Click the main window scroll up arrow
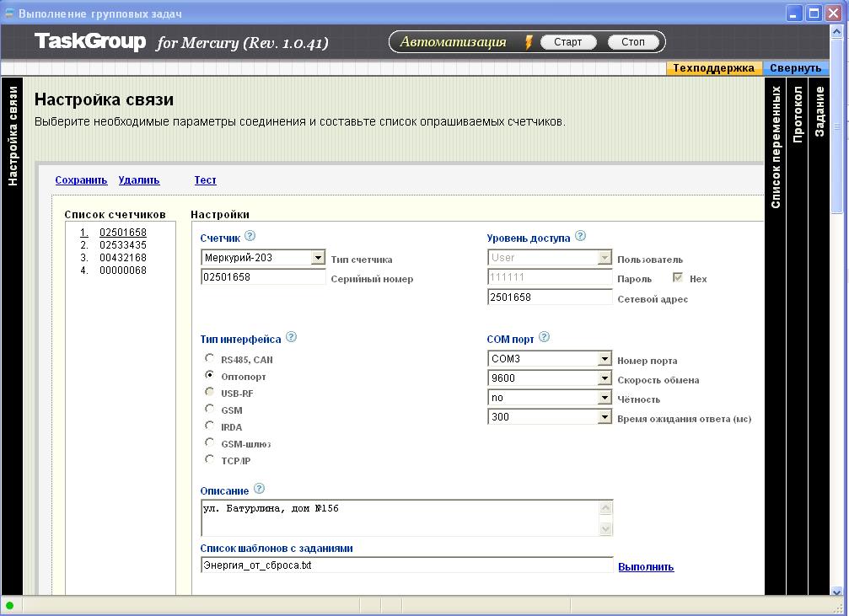Image resolution: width=849 pixels, height=616 pixels. point(836,31)
